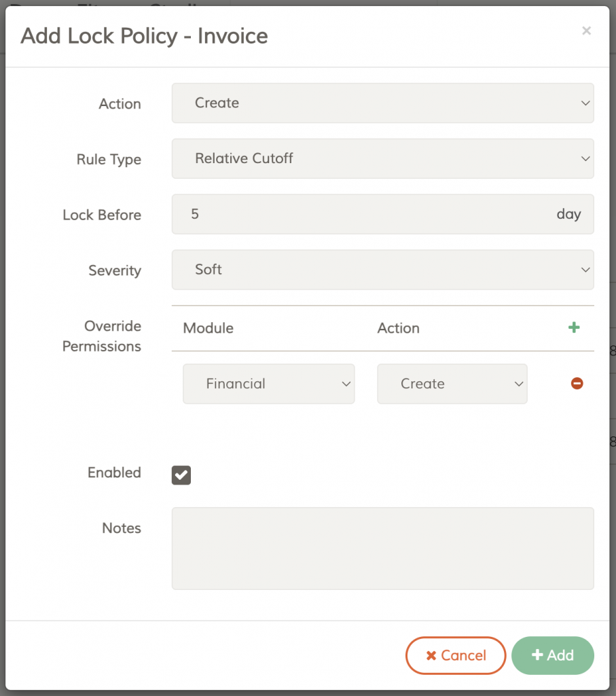Click the dialog title Add Lock Policy - Invoice
This screenshot has width=616, height=696.
pyautogui.click(x=144, y=36)
